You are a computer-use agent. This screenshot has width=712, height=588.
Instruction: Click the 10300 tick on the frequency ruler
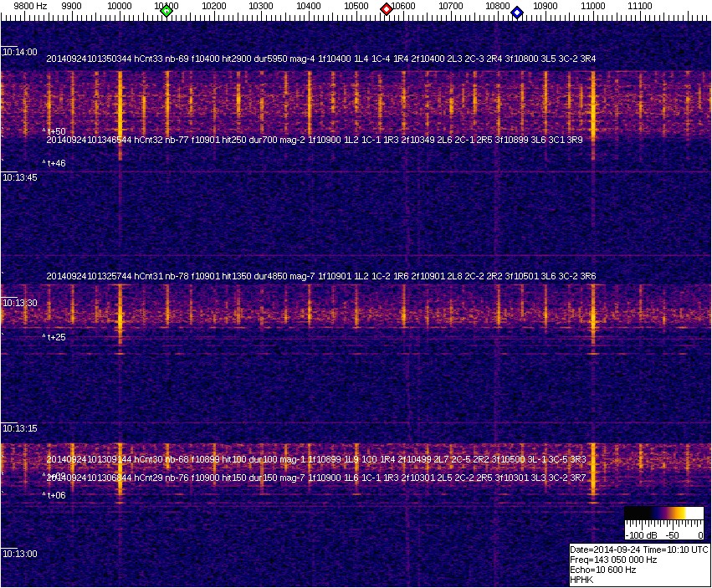[x=262, y=6]
